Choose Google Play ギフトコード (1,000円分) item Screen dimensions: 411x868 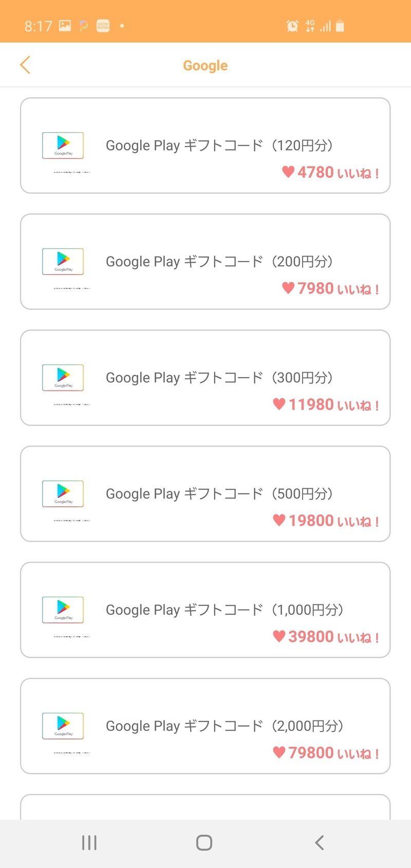(x=225, y=610)
